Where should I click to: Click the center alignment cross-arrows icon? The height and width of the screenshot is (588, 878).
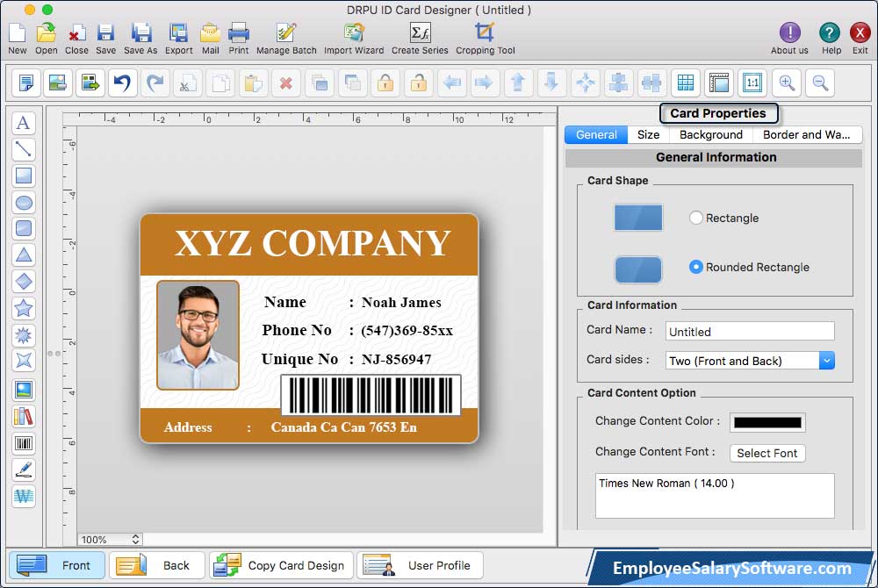585,82
